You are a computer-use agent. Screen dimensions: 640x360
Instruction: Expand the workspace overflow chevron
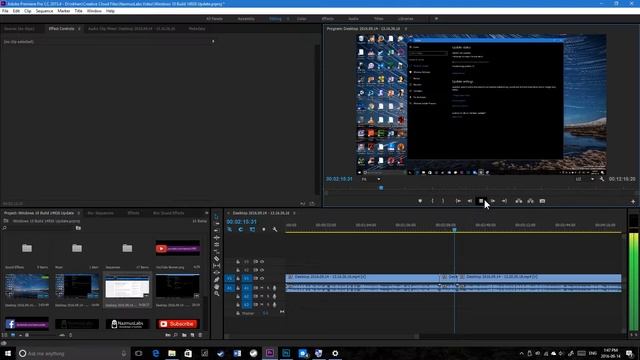(x=436, y=19)
